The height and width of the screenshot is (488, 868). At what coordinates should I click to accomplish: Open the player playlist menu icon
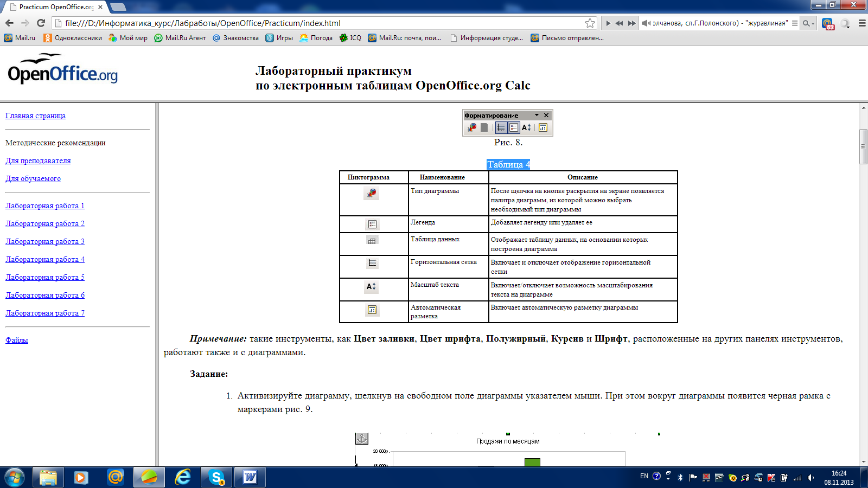click(x=795, y=23)
